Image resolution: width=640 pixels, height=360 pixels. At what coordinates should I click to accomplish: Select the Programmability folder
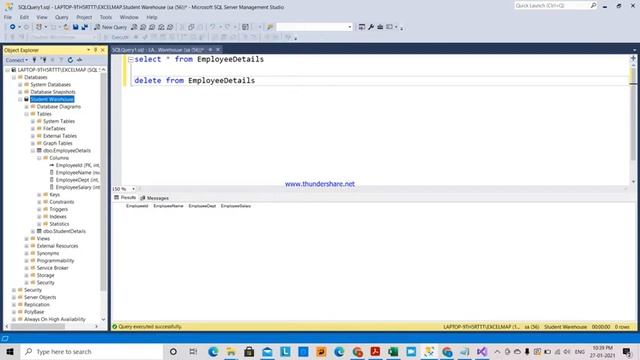[56, 260]
